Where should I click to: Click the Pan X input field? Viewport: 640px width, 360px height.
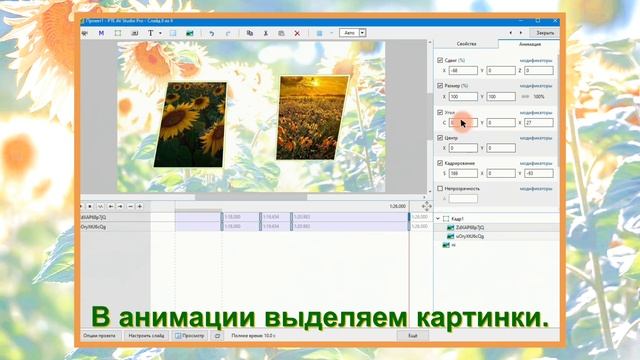pos(463,71)
